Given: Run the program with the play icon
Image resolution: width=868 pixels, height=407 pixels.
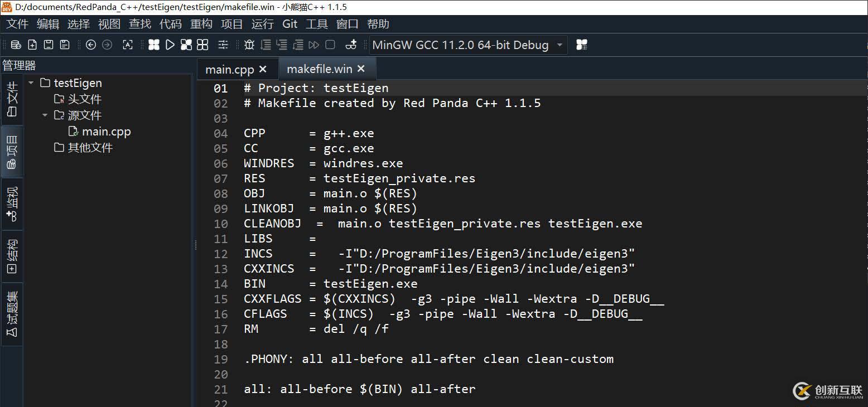Looking at the screenshot, I should [x=170, y=45].
